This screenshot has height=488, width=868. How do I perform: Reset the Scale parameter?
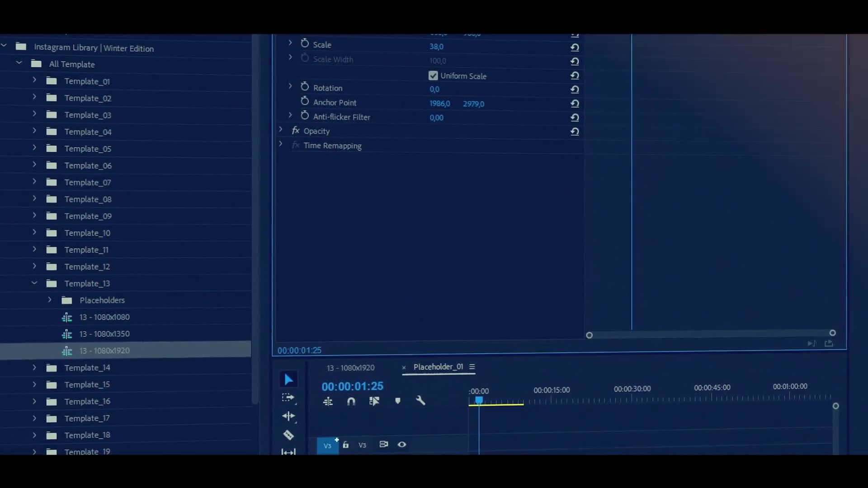575,47
